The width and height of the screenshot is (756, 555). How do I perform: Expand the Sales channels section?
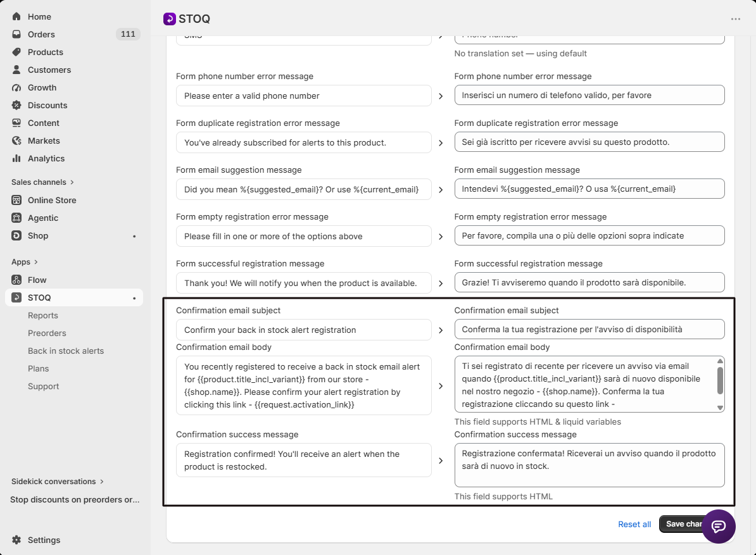[x=43, y=182]
